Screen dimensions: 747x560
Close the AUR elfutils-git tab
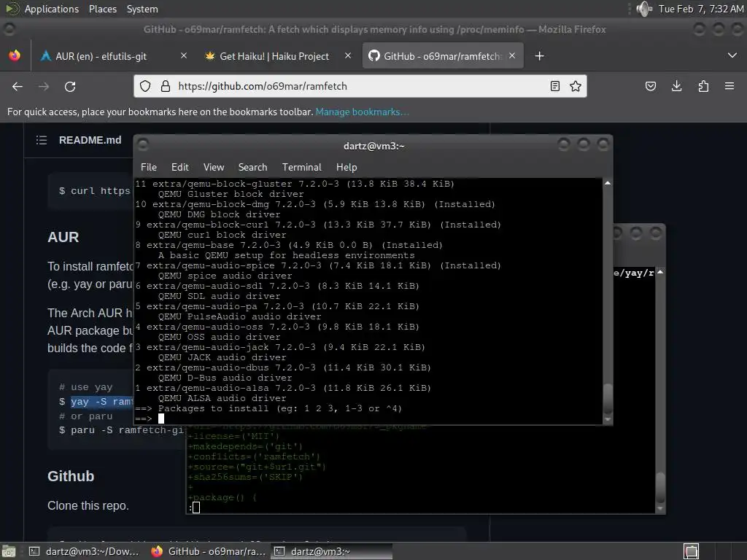click(x=184, y=55)
